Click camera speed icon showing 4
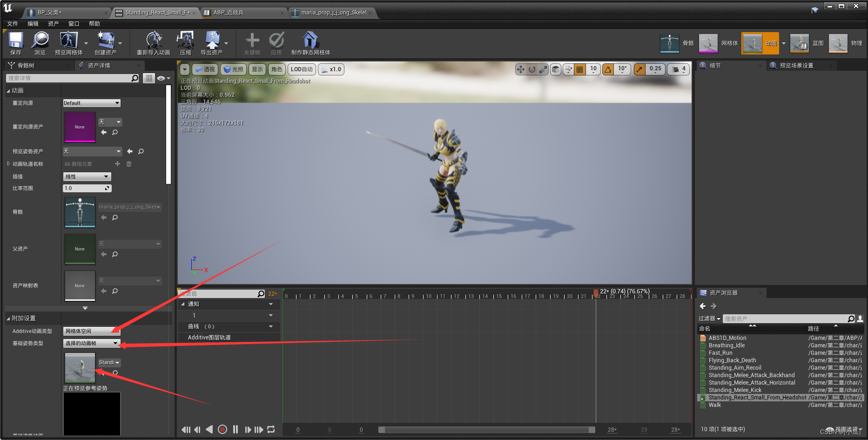 click(x=679, y=69)
